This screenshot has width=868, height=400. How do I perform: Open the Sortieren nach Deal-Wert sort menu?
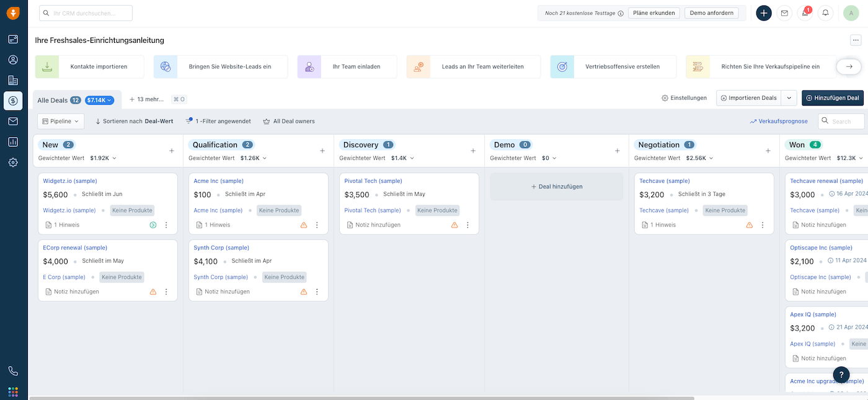134,122
